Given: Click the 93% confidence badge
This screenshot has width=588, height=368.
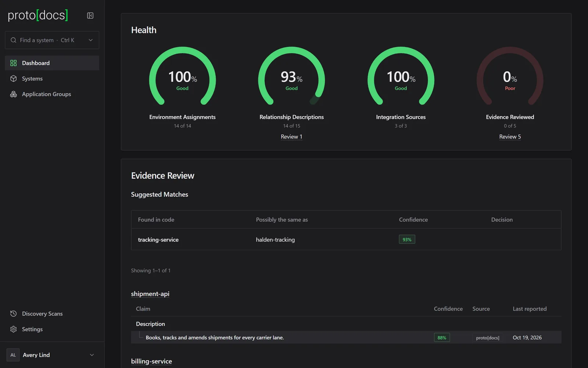Looking at the screenshot, I should 407,240.
